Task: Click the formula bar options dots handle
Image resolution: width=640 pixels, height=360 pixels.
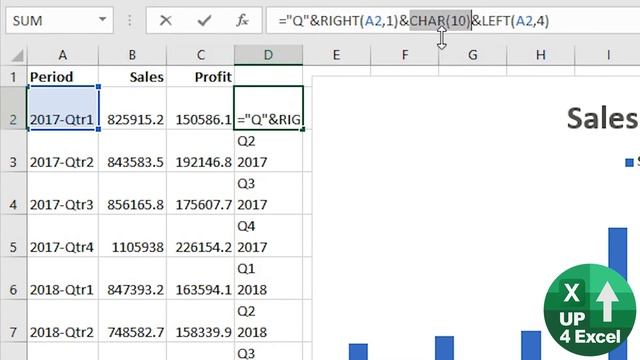Action: [130, 20]
